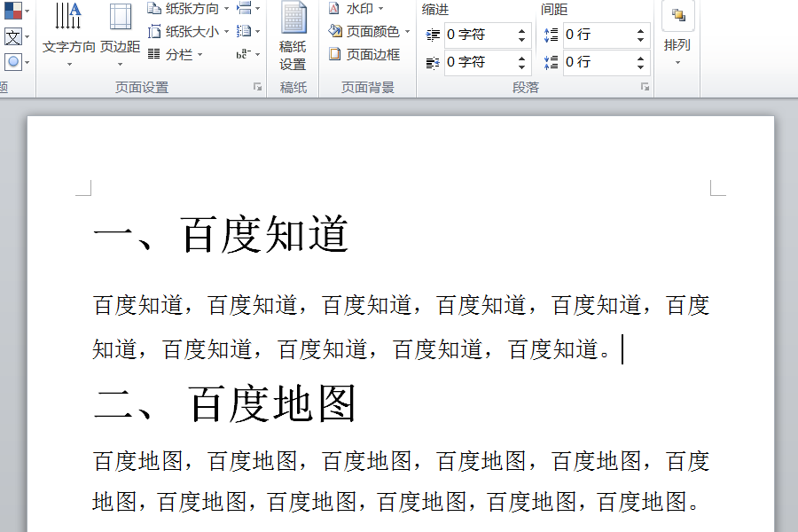The height and width of the screenshot is (532, 798).
Task: Click the spacing after icon
Action: coord(552,62)
